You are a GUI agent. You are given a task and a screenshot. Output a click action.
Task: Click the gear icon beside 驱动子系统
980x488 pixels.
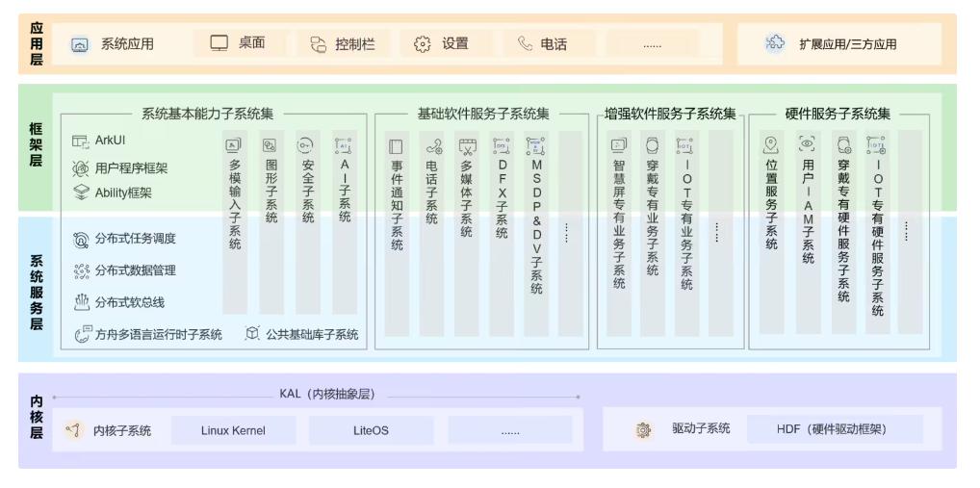click(643, 429)
